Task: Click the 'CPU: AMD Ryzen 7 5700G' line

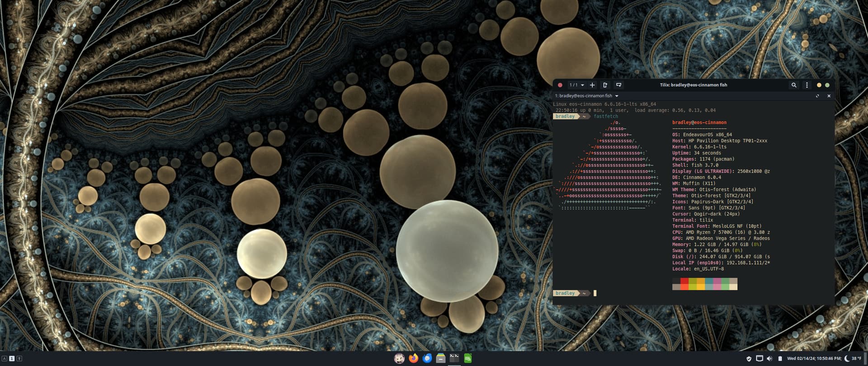Action: [721, 232]
